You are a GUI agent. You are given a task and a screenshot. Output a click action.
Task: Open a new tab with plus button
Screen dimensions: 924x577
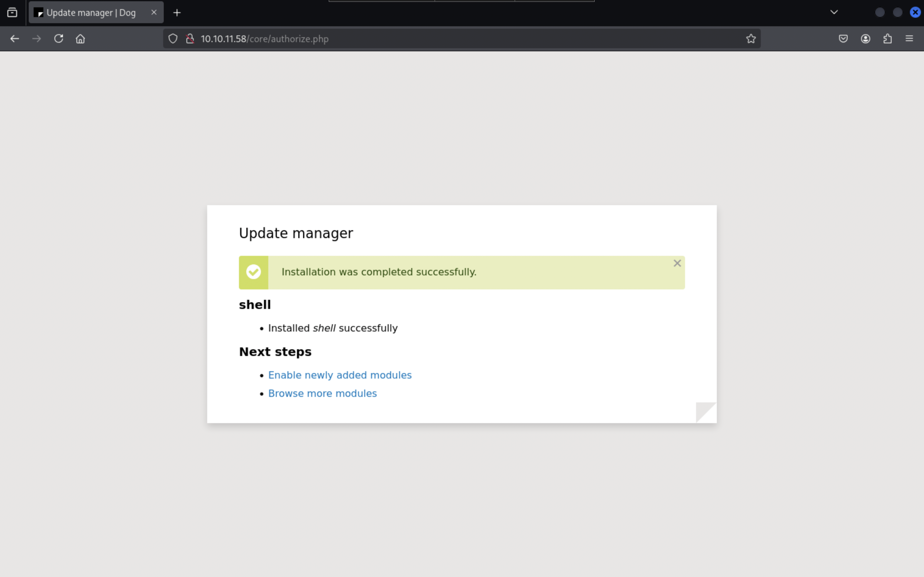177,13
